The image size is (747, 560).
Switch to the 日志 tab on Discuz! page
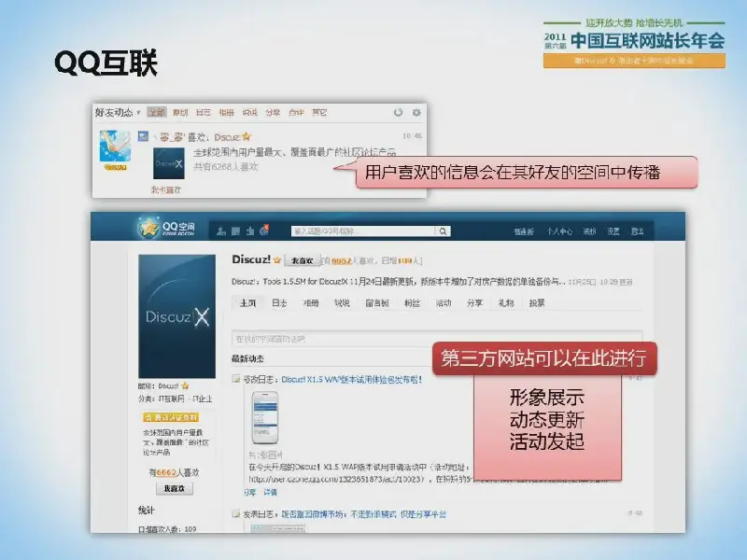(279, 302)
